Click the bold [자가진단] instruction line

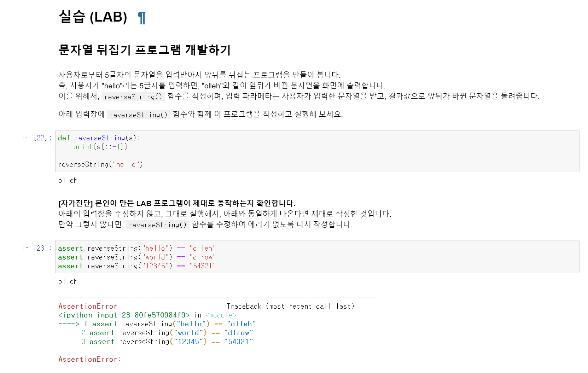pos(177,203)
